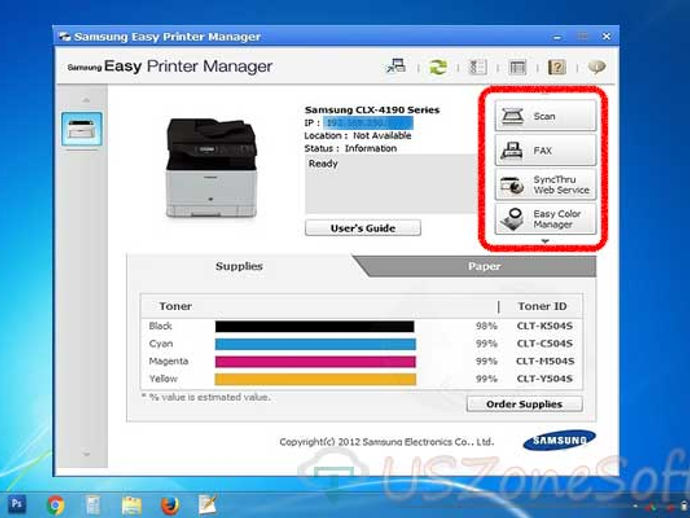Click the CLT-M504S toner ID
Image resolution: width=690 pixels, height=518 pixels.
(x=545, y=361)
